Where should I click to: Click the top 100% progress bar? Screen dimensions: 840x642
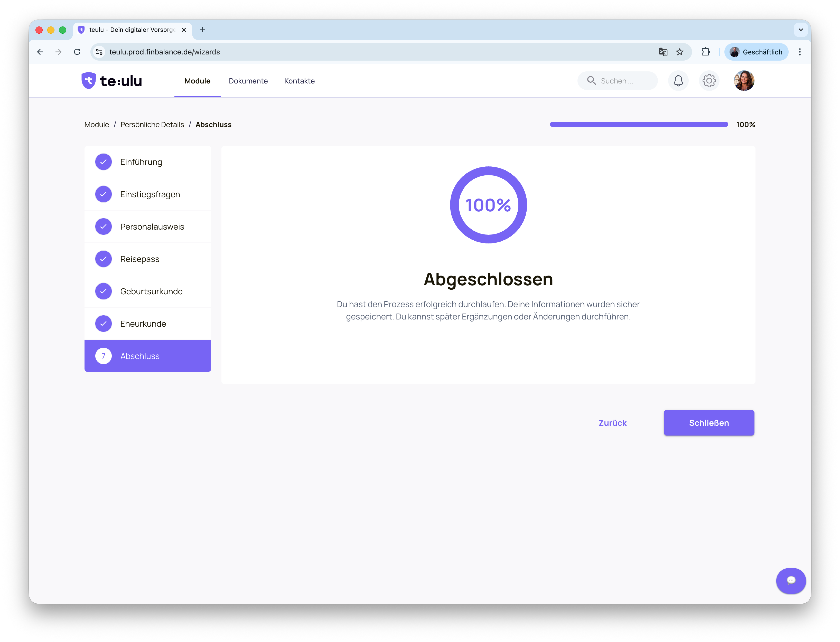click(x=639, y=124)
